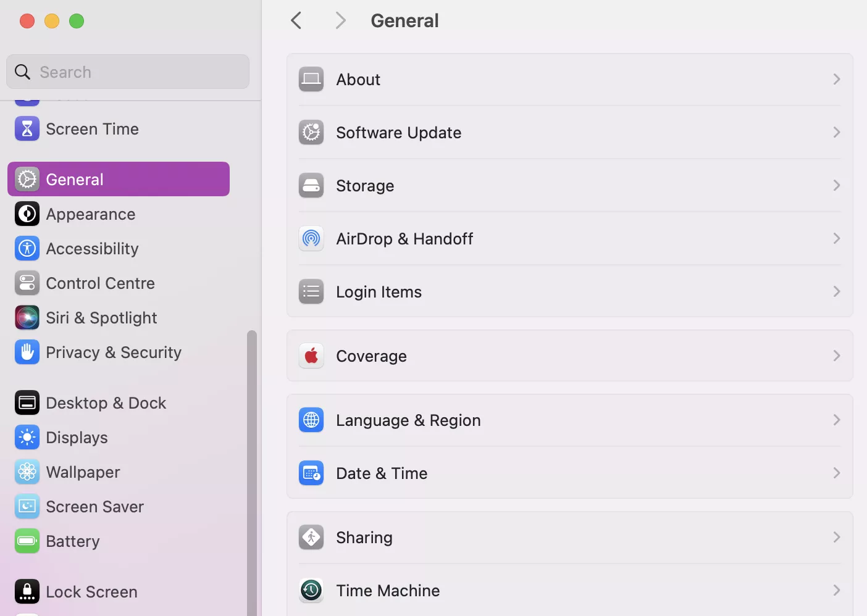Click the Time Machine clock icon
The image size is (867, 616).
tap(311, 590)
